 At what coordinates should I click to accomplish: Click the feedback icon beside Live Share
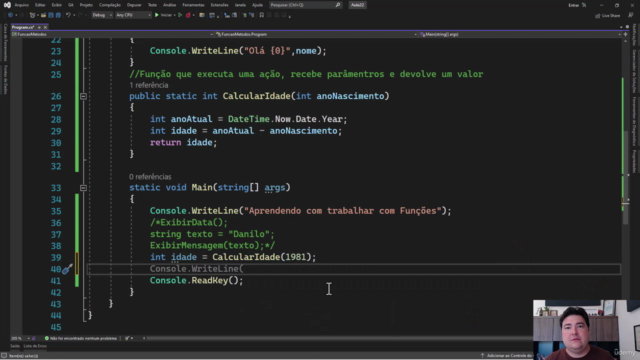[x=631, y=15]
